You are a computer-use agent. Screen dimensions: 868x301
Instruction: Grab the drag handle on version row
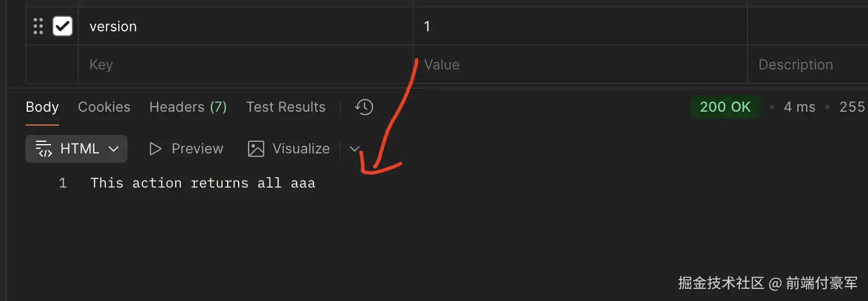point(38,26)
